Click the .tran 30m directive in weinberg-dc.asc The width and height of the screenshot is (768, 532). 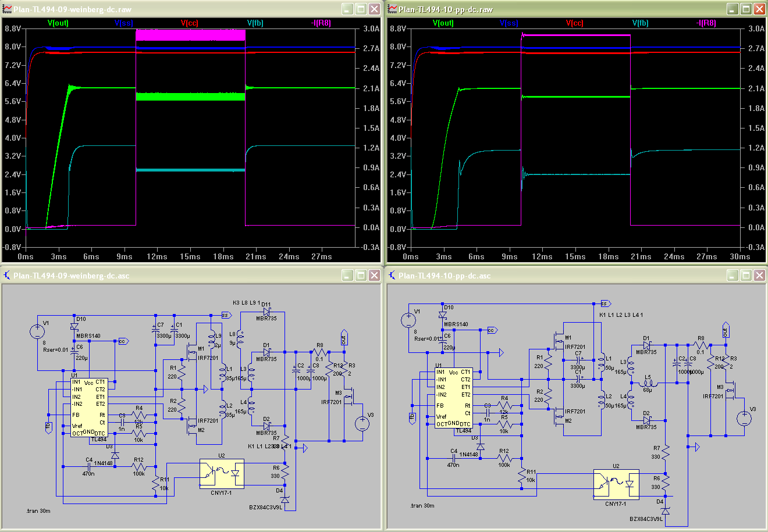[38, 511]
